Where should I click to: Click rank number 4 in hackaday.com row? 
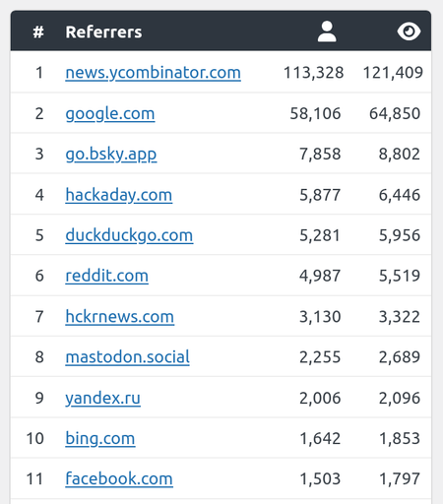[39, 195]
